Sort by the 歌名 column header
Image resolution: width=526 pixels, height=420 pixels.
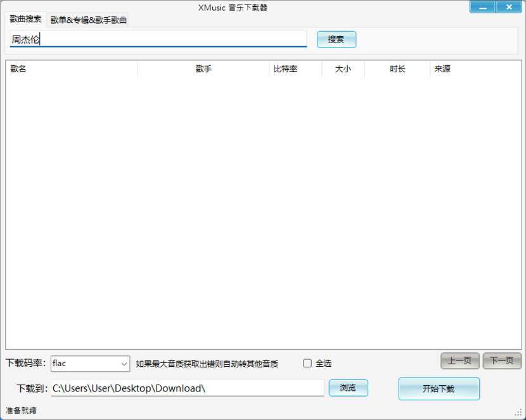tap(72, 68)
